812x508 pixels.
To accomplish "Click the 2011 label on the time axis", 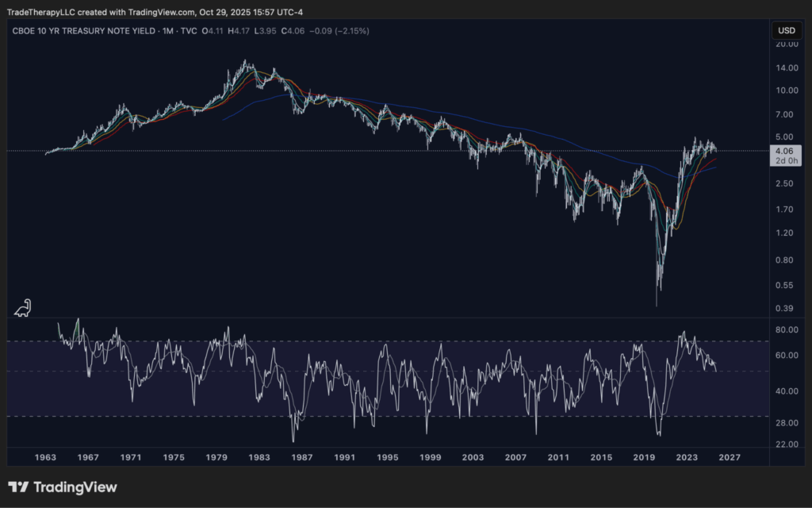I will tap(559, 458).
